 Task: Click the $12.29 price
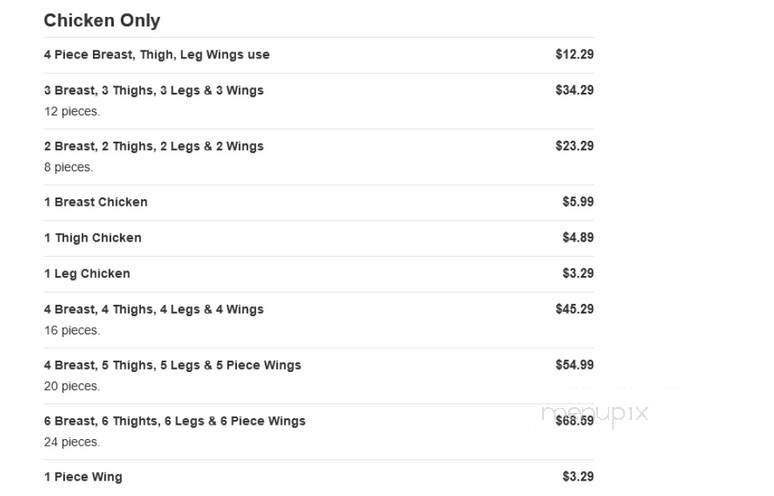[x=574, y=55]
